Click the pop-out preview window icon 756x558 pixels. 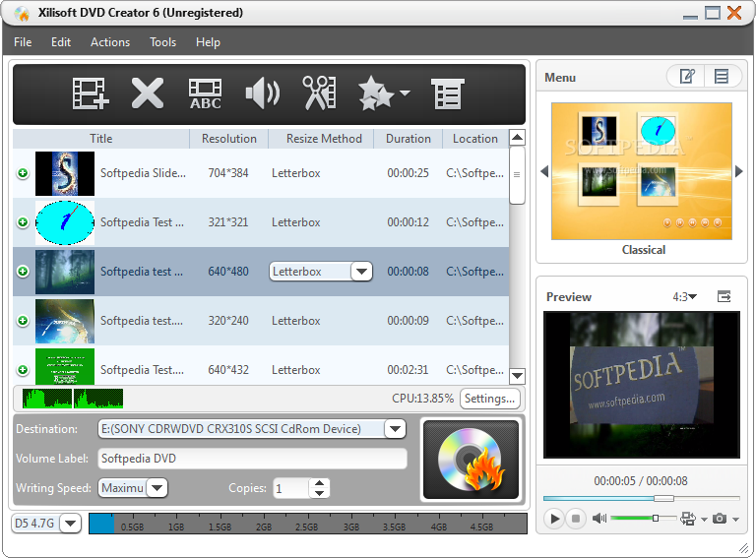pyautogui.click(x=724, y=297)
